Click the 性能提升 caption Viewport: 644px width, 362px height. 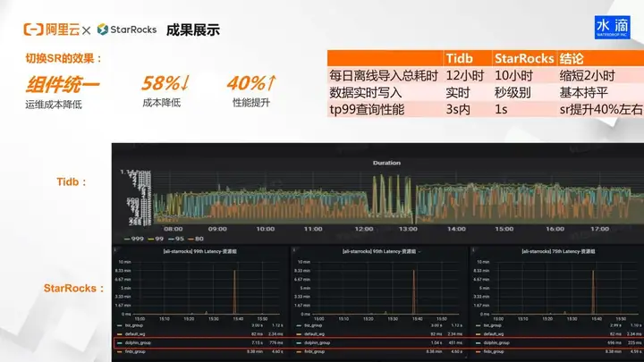(x=251, y=103)
